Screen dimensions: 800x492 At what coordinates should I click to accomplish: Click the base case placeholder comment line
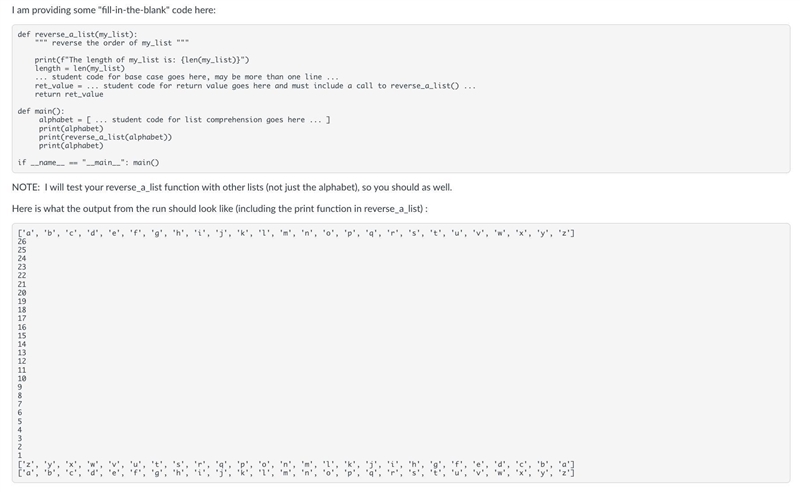coord(186,77)
